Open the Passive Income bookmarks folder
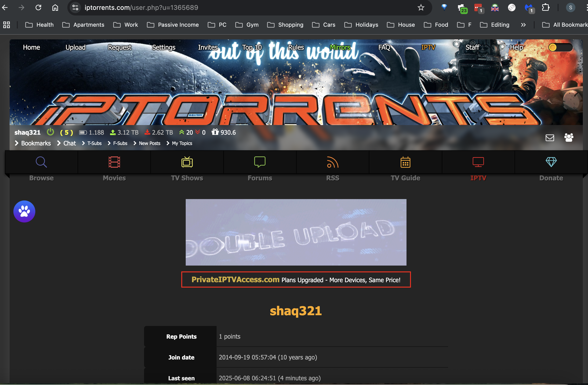588x385 pixels. pyautogui.click(x=173, y=25)
